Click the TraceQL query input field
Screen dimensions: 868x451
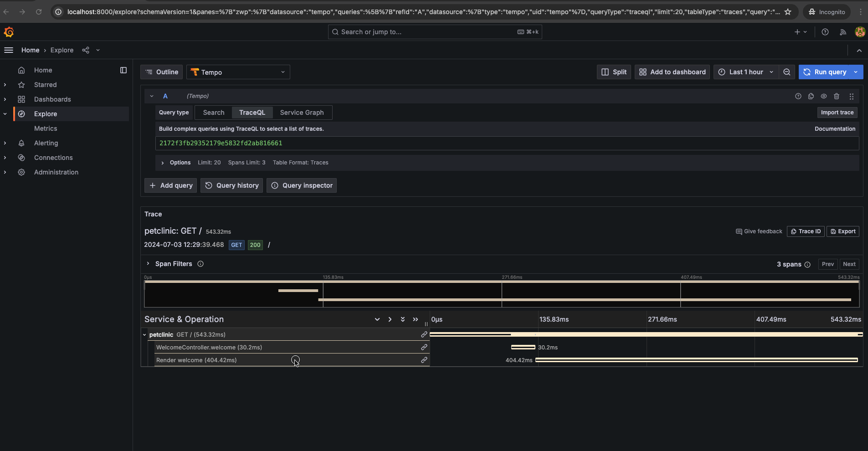click(507, 143)
